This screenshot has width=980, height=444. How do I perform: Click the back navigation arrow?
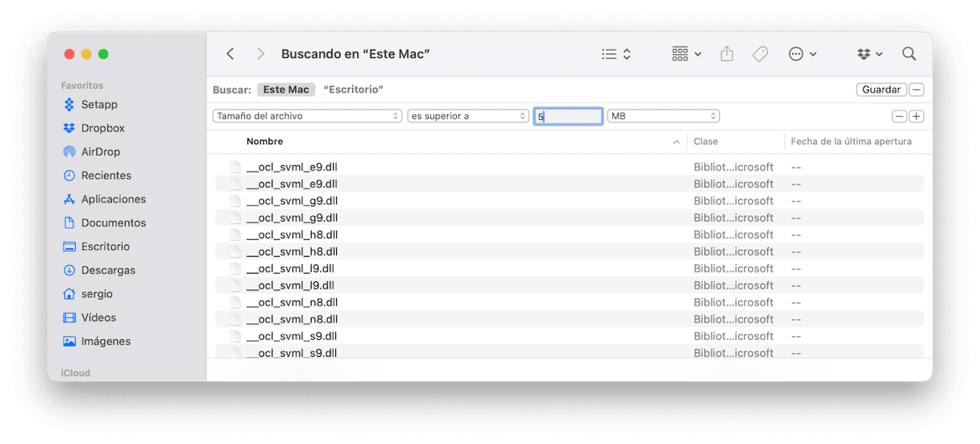coord(230,54)
